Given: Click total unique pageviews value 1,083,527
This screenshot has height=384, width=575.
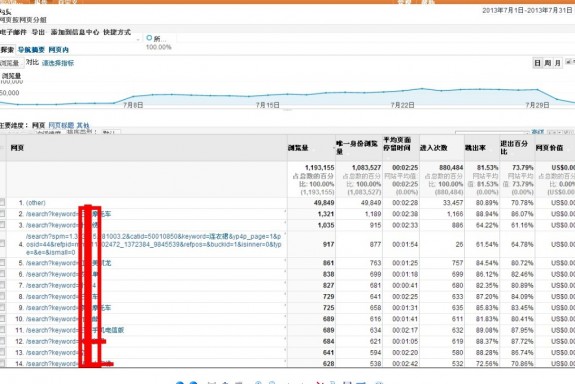Looking at the screenshot, I should coord(366,168).
